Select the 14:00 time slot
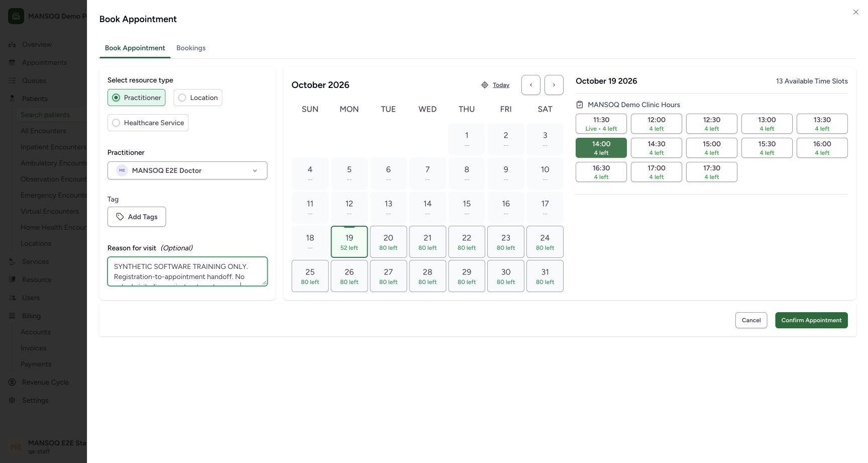 click(x=601, y=148)
